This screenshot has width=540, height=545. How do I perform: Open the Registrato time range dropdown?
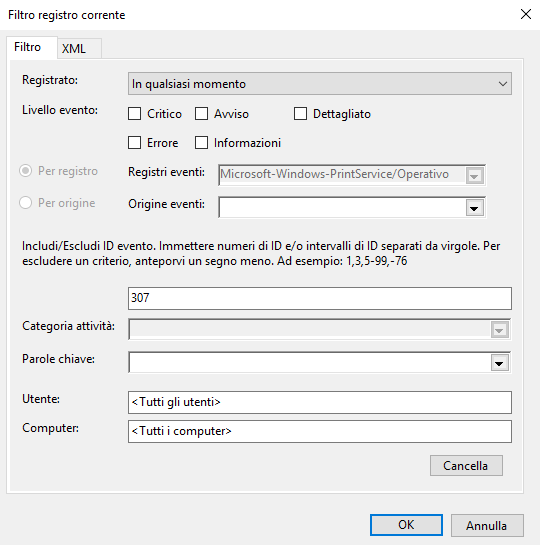[320, 84]
